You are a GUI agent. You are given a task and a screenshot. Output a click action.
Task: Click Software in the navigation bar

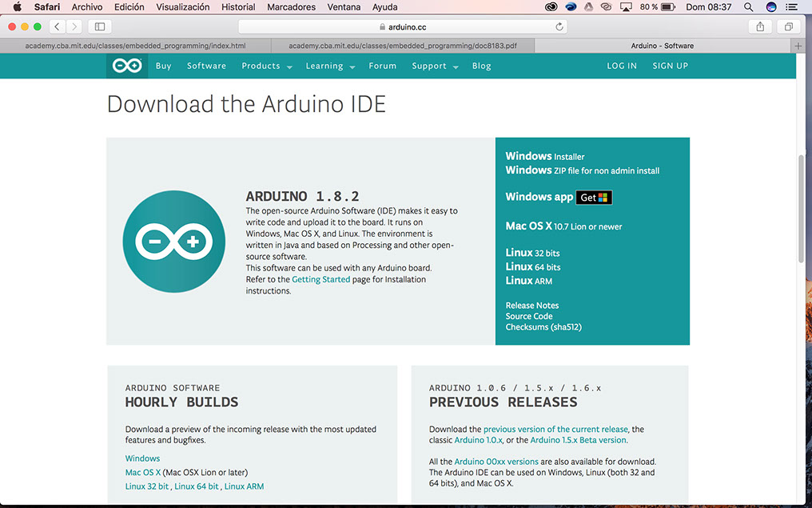(207, 66)
